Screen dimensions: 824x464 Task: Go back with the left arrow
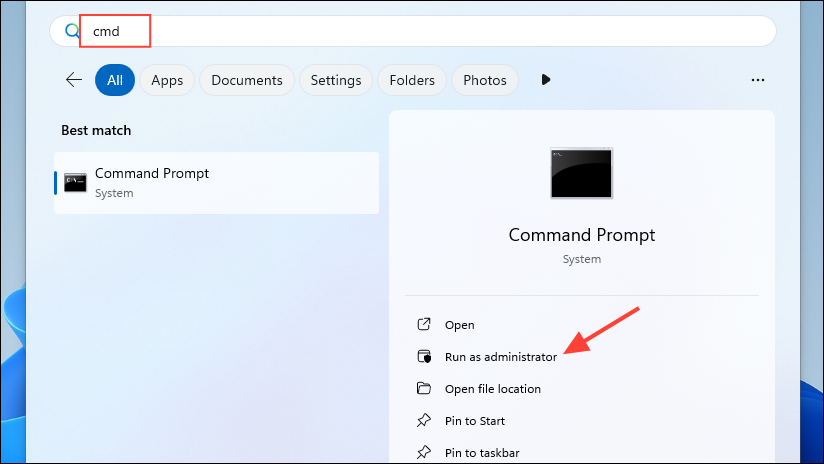click(x=74, y=80)
